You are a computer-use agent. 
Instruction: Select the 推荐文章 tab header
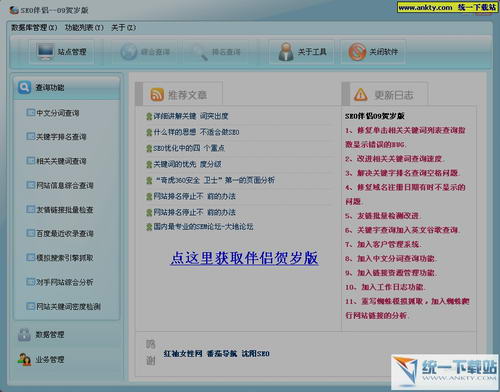[x=183, y=93]
